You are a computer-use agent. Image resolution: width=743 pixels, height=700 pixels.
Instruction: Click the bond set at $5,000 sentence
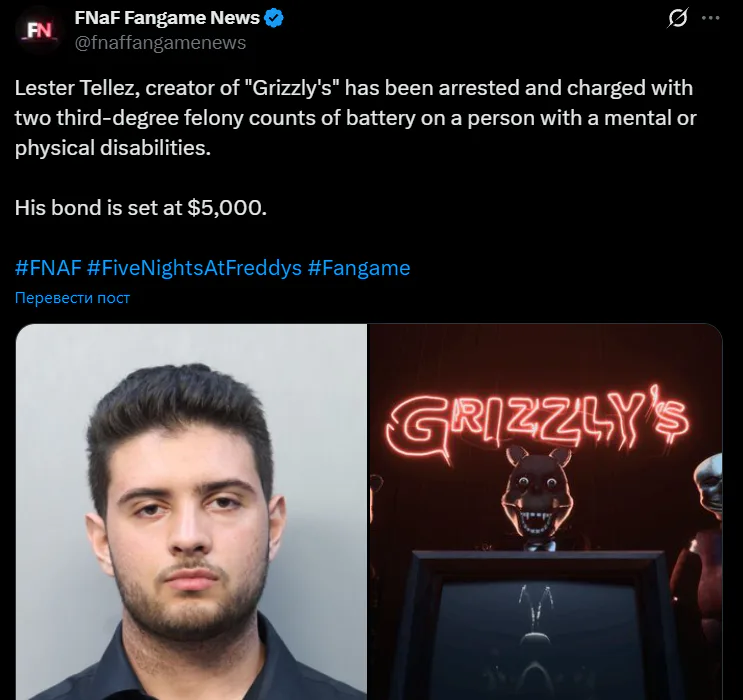point(141,208)
